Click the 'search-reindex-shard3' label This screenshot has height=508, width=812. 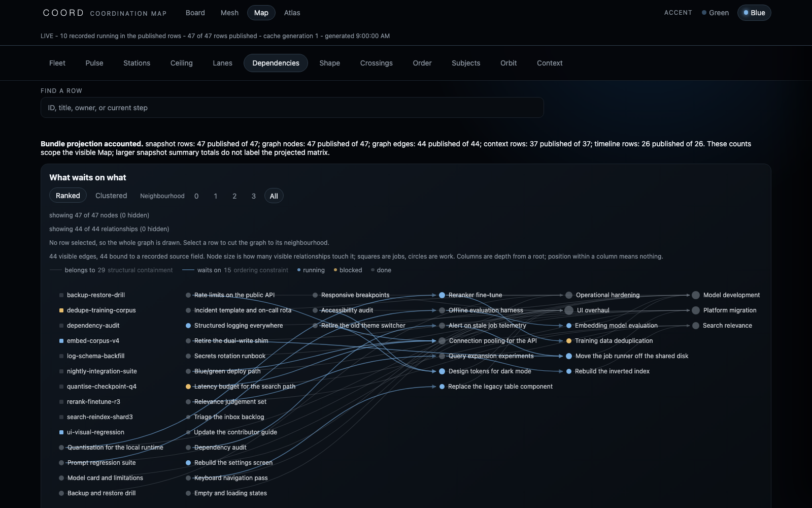coord(100,417)
